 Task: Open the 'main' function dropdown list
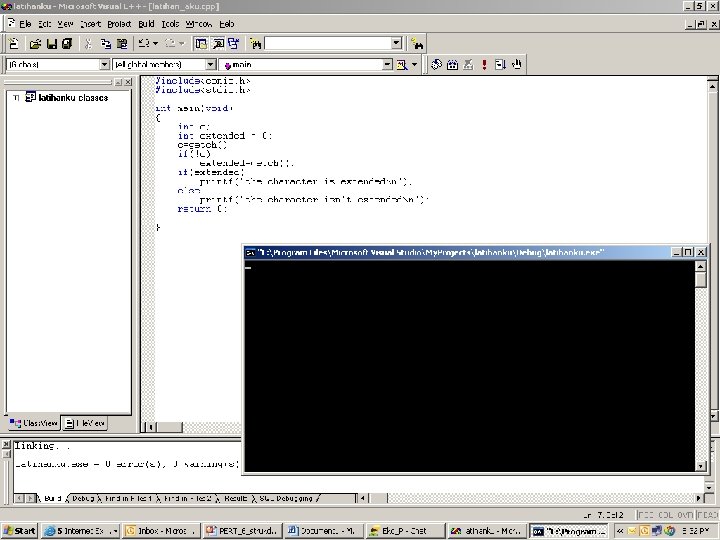click(387, 65)
